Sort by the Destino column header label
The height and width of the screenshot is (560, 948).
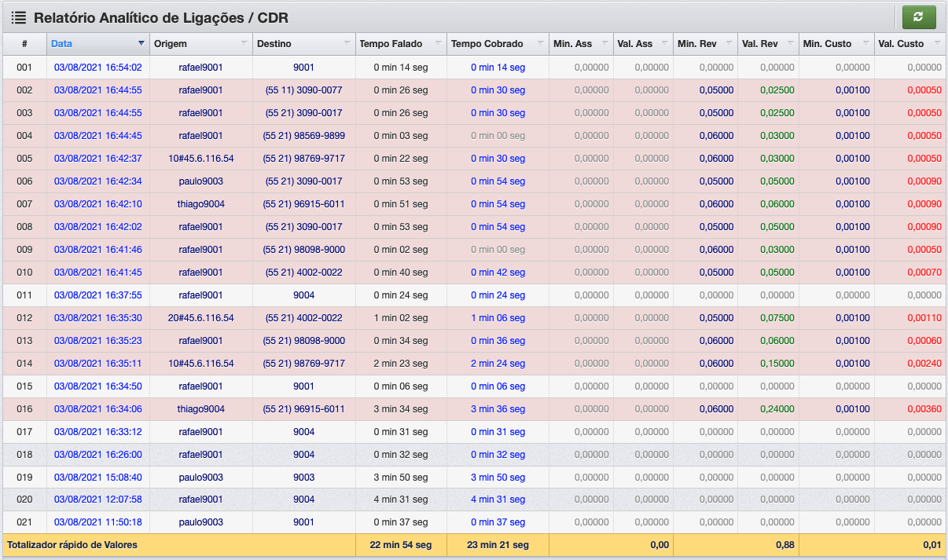coord(274,44)
